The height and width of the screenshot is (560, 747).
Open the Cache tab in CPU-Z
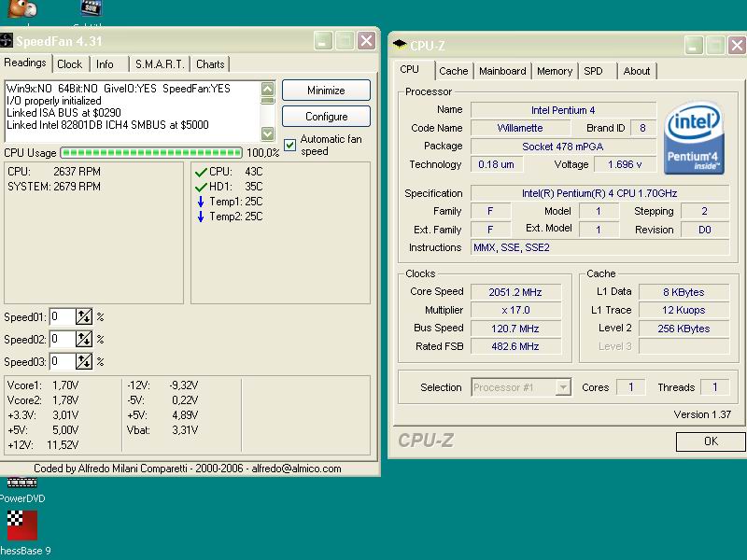click(454, 71)
